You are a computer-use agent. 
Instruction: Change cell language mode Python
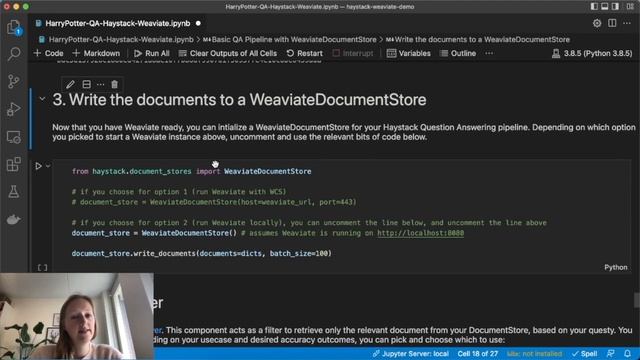click(616, 267)
